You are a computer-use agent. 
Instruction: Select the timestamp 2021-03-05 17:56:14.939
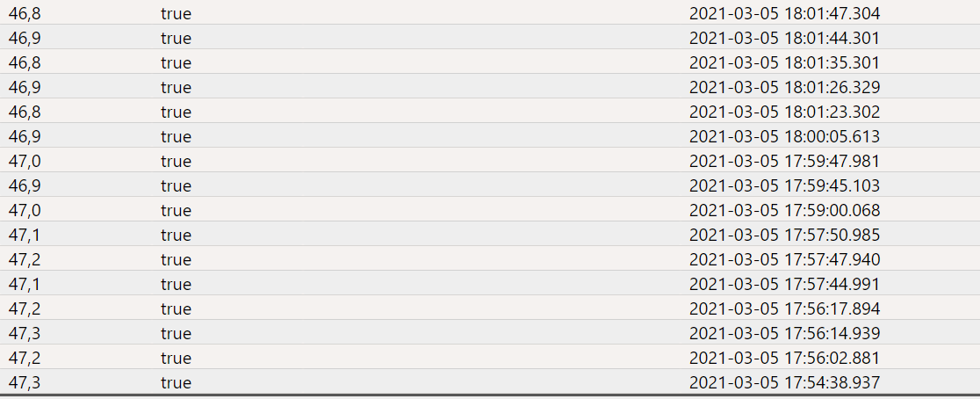pos(784,334)
